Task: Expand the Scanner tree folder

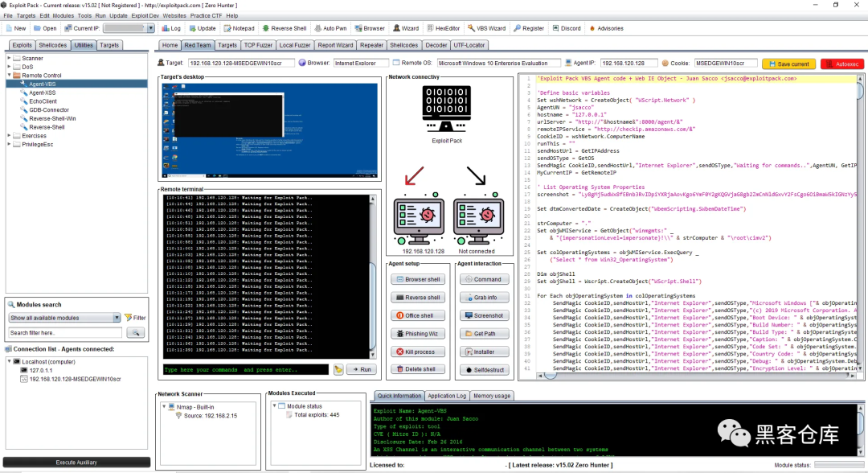Action: pyautogui.click(x=9, y=58)
